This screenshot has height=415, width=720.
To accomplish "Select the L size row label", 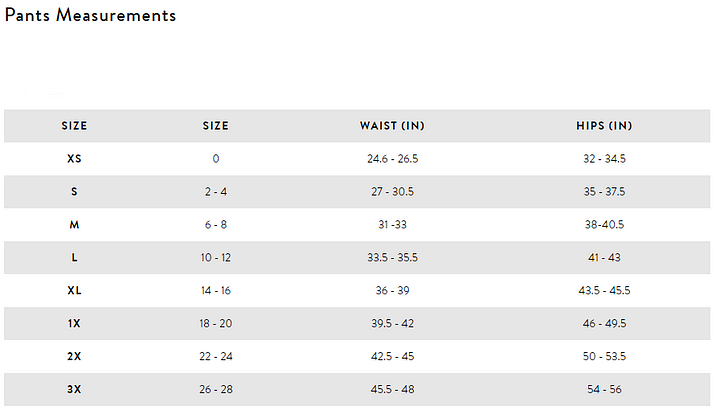I will coord(74,258).
